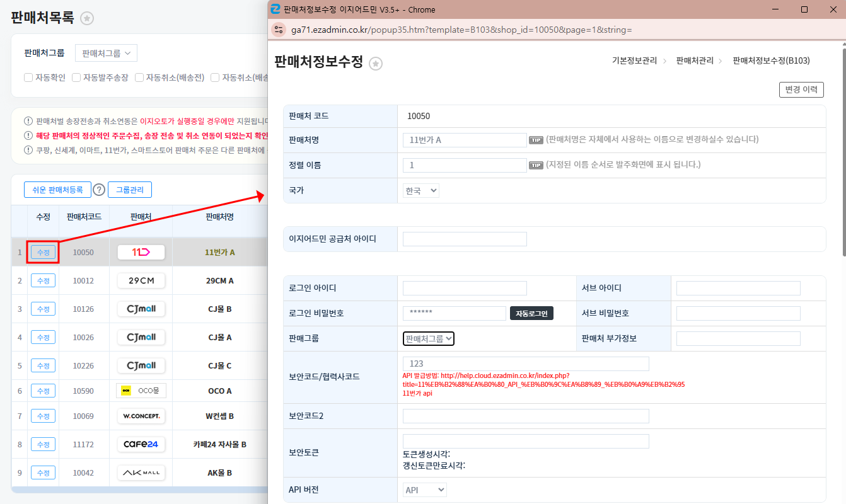The image size is (846, 504).
Task: Click the star icon beside 판매처목록 title
Action: [87, 18]
